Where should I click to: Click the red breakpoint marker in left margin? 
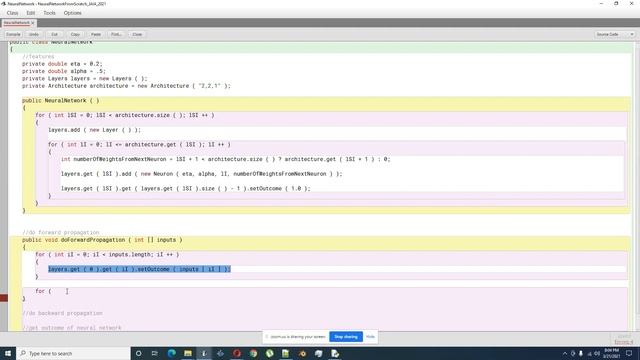tap(4, 298)
